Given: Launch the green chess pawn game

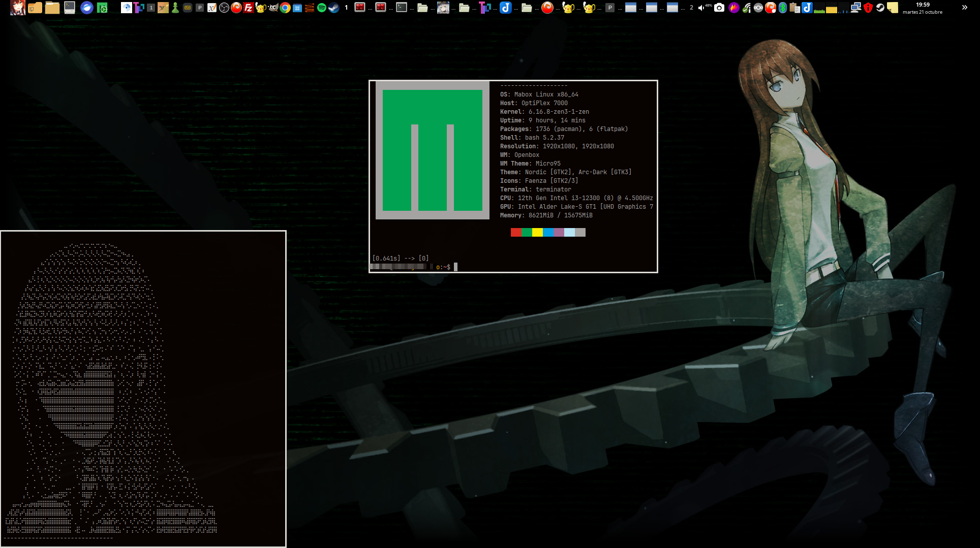Looking at the screenshot, I should 175,8.
